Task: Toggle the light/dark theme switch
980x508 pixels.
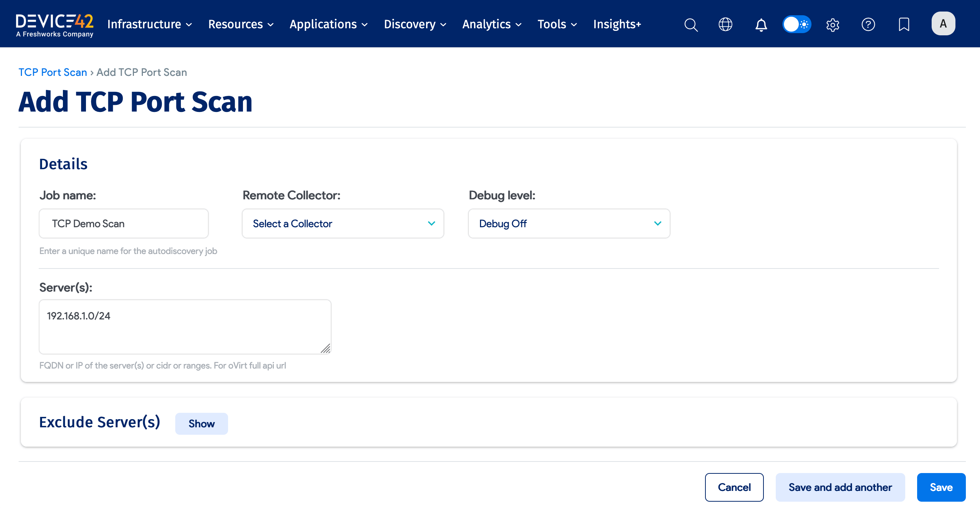Action: pyautogui.click(x=797, y=24)
